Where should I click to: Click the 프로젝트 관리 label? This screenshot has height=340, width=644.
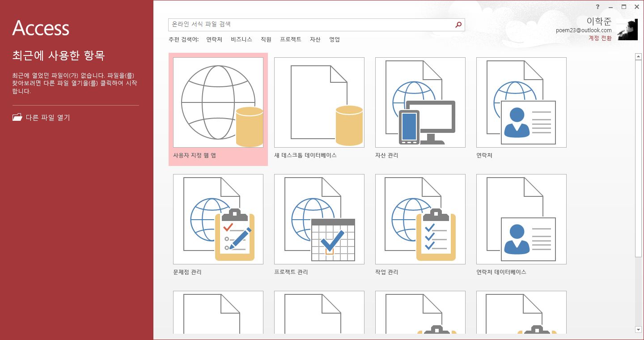pos(291,272)
